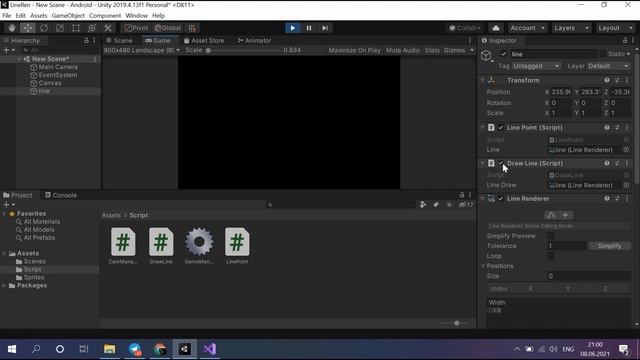Disable the Line Renderer component checkbox
640x360 pixels.
click(x=501, y=198)
